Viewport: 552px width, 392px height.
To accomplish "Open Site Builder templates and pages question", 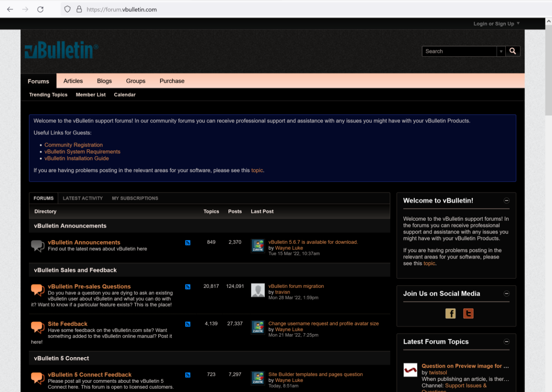I will 316,374.
